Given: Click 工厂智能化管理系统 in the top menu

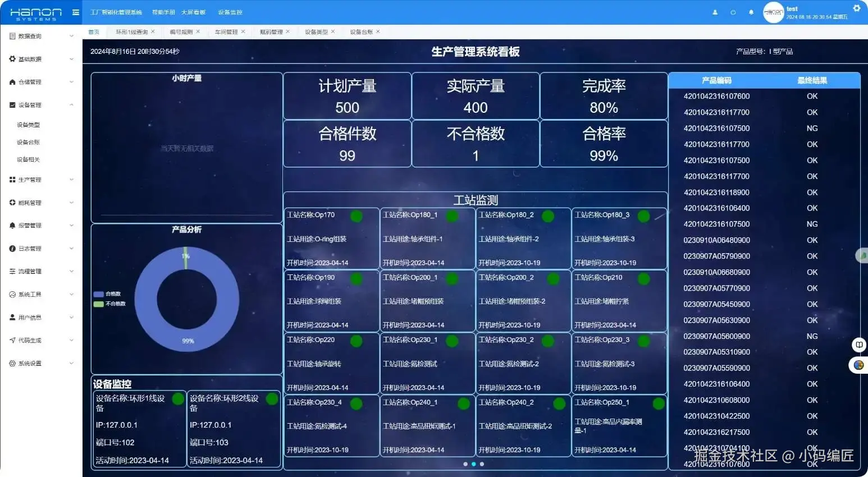Looking at the screenshot, I should point(116,12).
